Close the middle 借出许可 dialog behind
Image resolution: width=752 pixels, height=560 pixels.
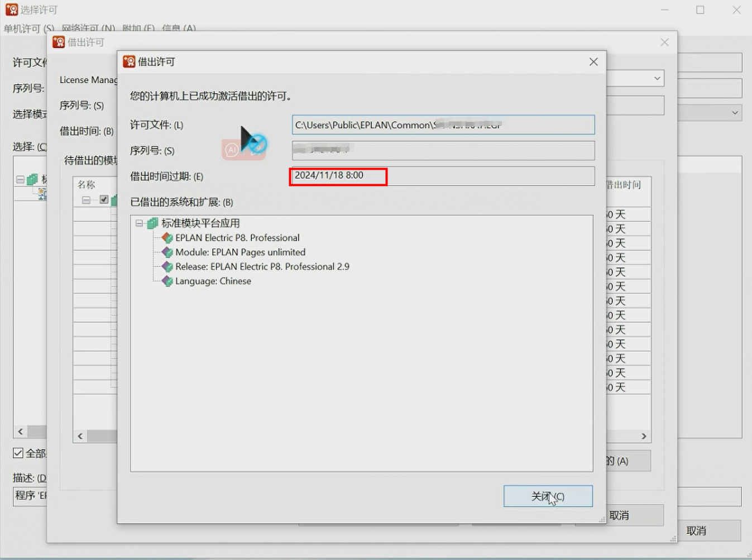(x=664, y=42)
